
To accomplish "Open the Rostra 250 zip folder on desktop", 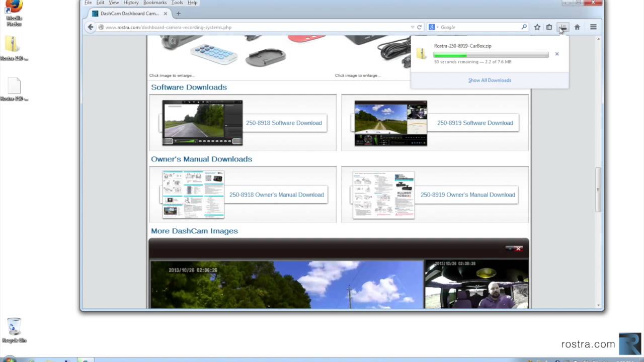I will coord(14,49).
